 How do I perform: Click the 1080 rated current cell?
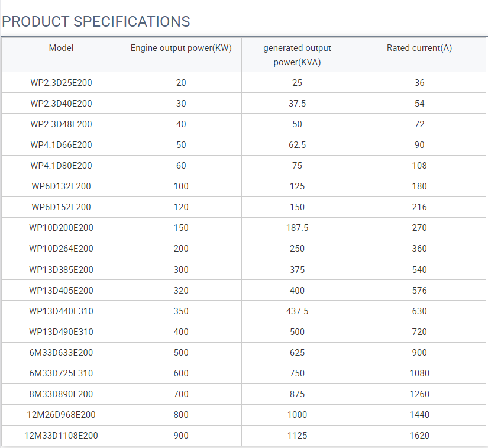pos(419,373)
